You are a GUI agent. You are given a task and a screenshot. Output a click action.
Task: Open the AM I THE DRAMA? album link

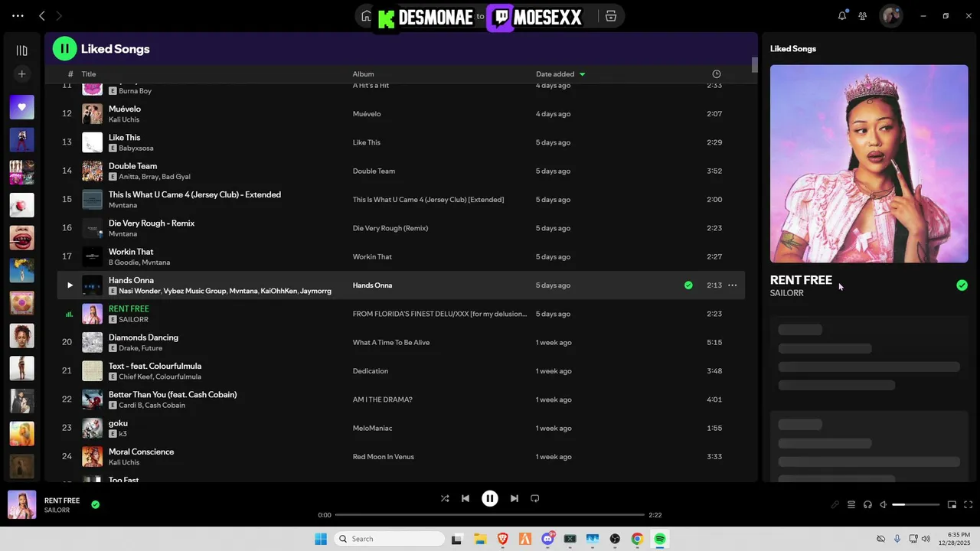tap(382, 399)
